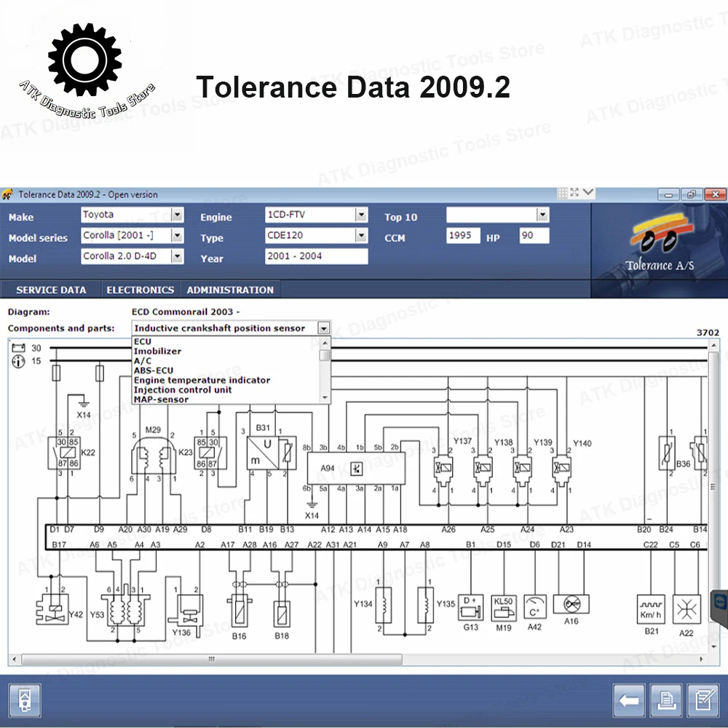Click the Y137 injector symbol
This screenshot has width=728, height=728.
[443, 470]
